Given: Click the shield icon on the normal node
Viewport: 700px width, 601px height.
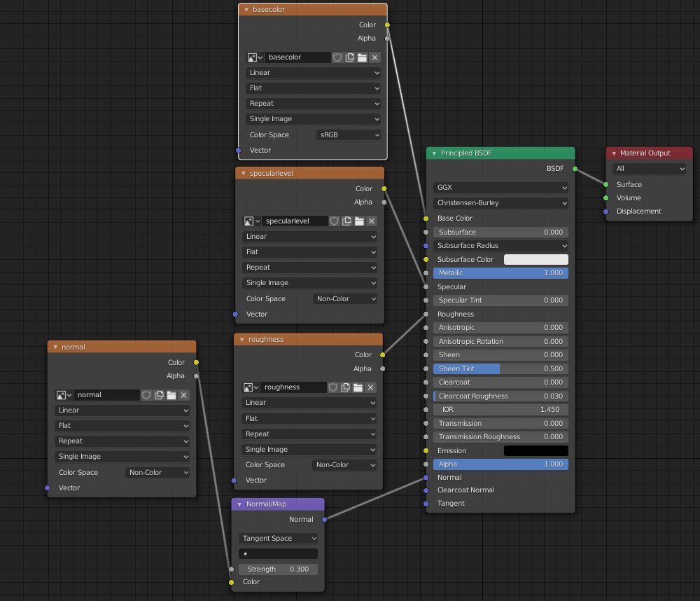Looking at the screenshot, I should tap(146, 395).
